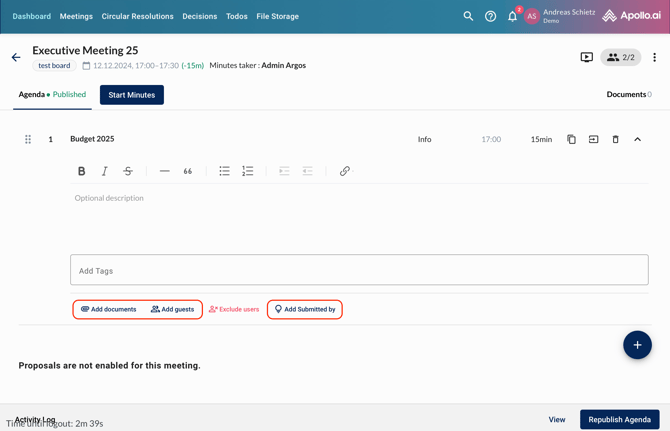670x431 pixels.
Task: Insert a blockquote
Action: coord(188,171)
